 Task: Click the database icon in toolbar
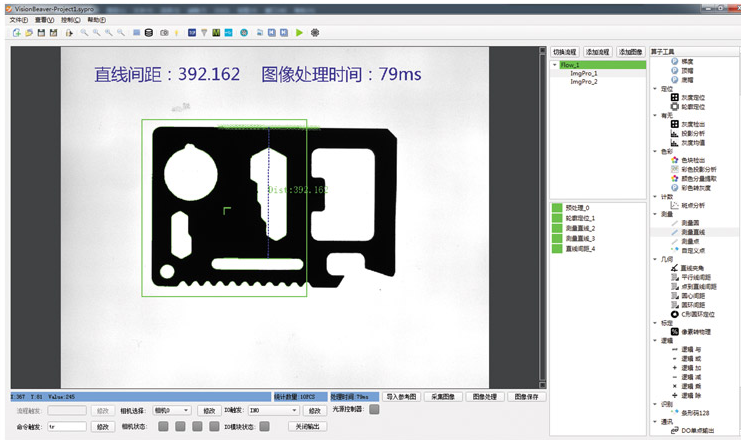click(149, 33)
